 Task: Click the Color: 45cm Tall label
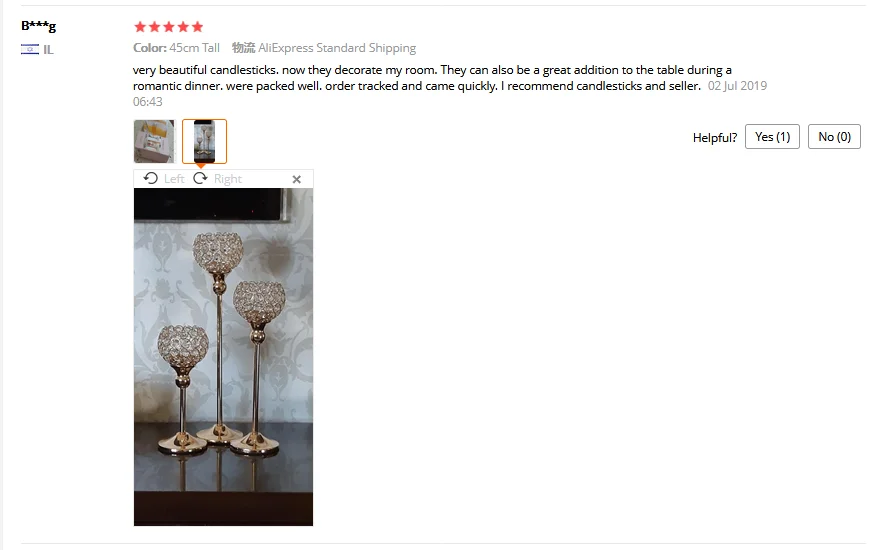point(176,48)
